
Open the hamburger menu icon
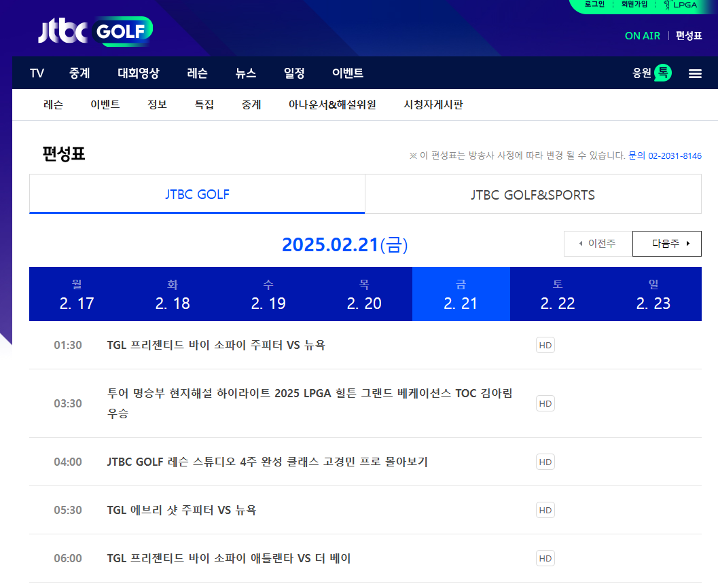tap(695, 73)
